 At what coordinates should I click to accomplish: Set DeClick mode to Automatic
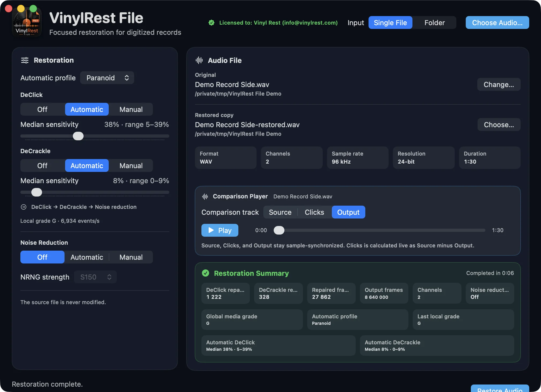(x=87, y=109)
